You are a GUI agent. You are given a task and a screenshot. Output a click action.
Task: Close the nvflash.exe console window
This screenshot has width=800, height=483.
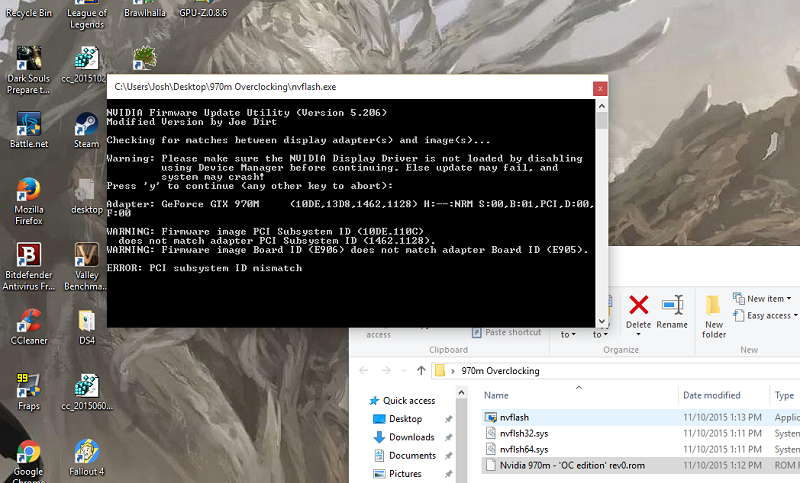pos(600,89)
